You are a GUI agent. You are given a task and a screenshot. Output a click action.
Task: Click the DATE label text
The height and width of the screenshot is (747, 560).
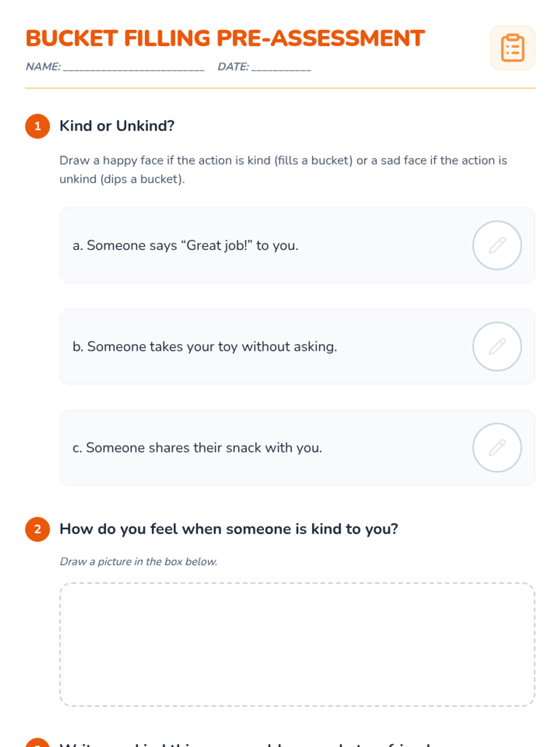233,67
